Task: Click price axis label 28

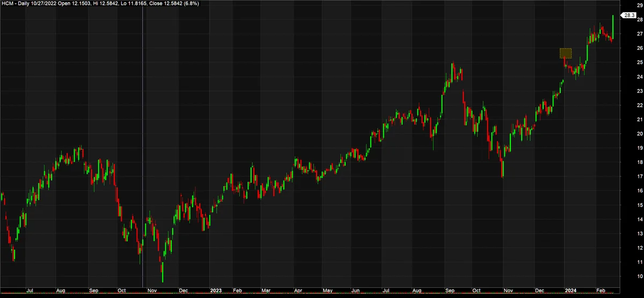Action: click(x=639, y=20)
